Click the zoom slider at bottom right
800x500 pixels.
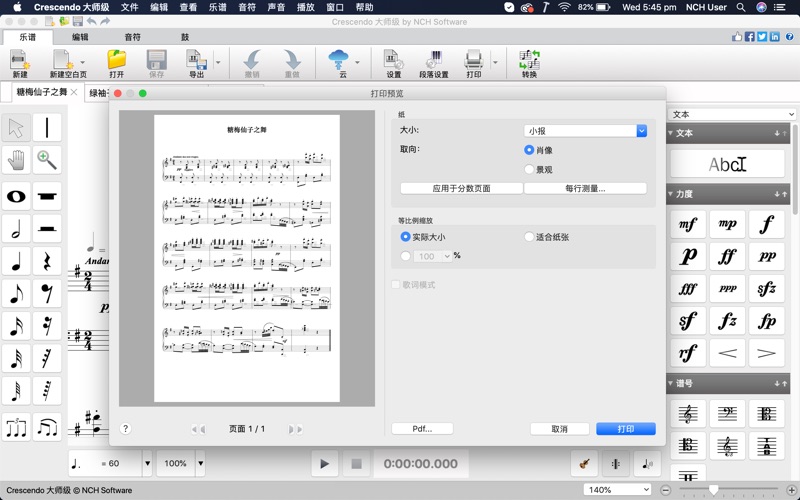[x=713, y=490]
